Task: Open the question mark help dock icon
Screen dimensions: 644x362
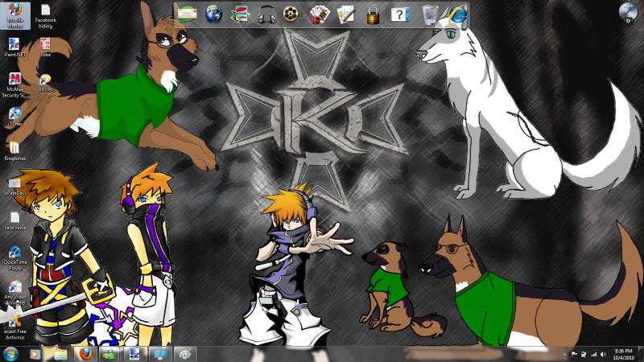Action: (x=399, y=14)
